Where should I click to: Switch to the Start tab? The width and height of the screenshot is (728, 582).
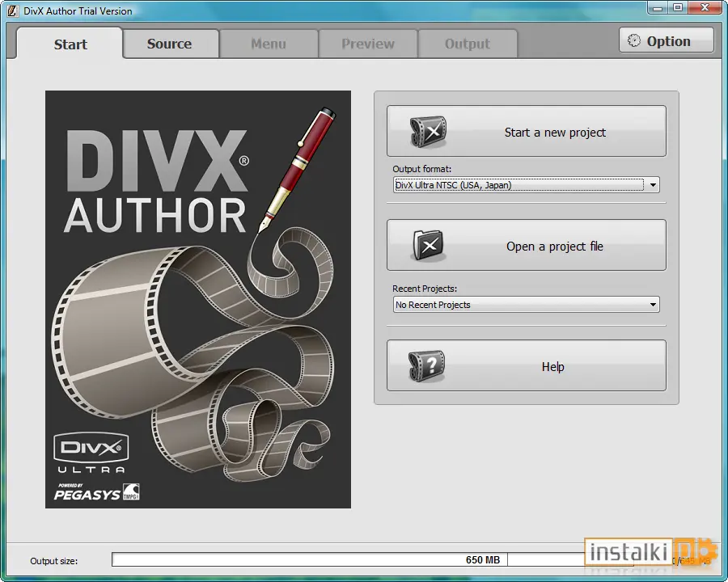point(70,44)
